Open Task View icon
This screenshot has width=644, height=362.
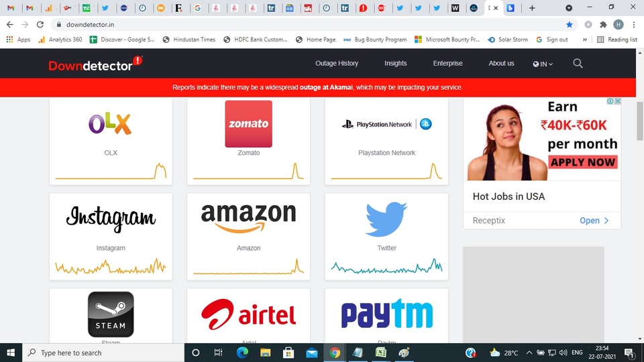tap(218, 353)
